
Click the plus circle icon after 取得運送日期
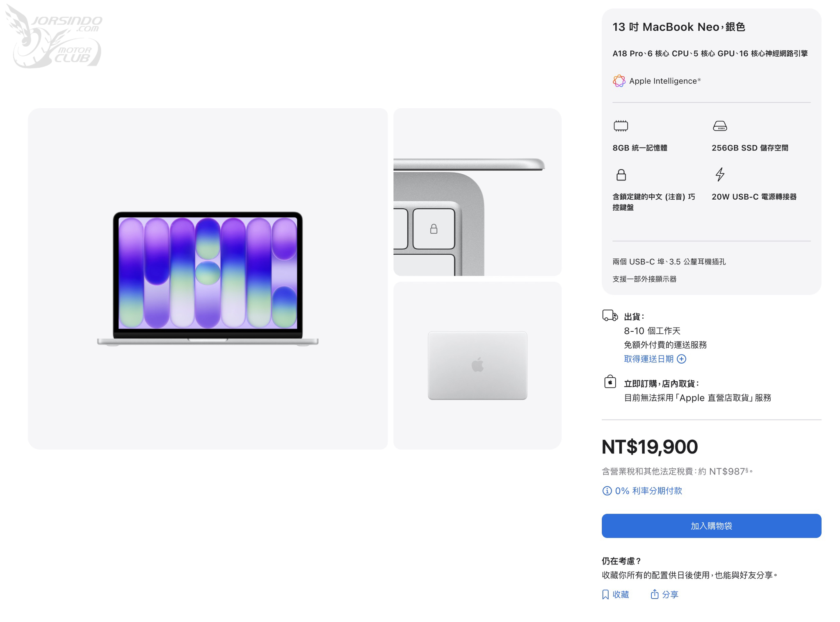tap(681, 359)
